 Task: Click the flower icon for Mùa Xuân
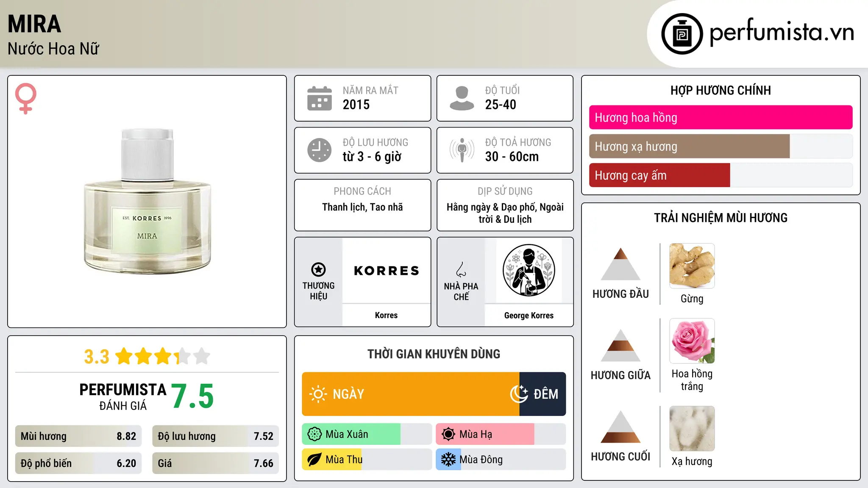point(314,434)
